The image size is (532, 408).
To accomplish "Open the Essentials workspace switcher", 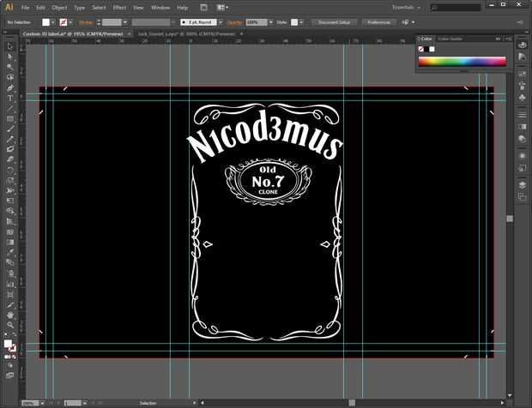I will pyautogui.click(x=406, y=8).
